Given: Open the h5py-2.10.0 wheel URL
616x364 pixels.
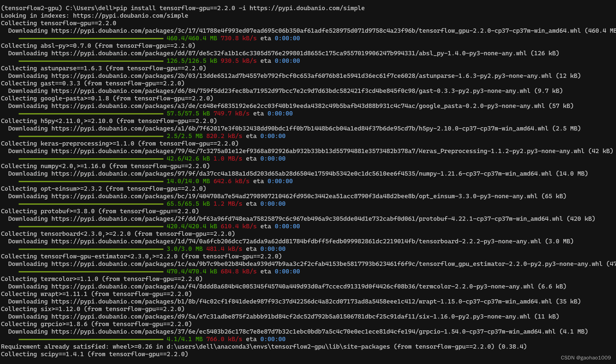Looking at the screenshot, I should 300,128.
